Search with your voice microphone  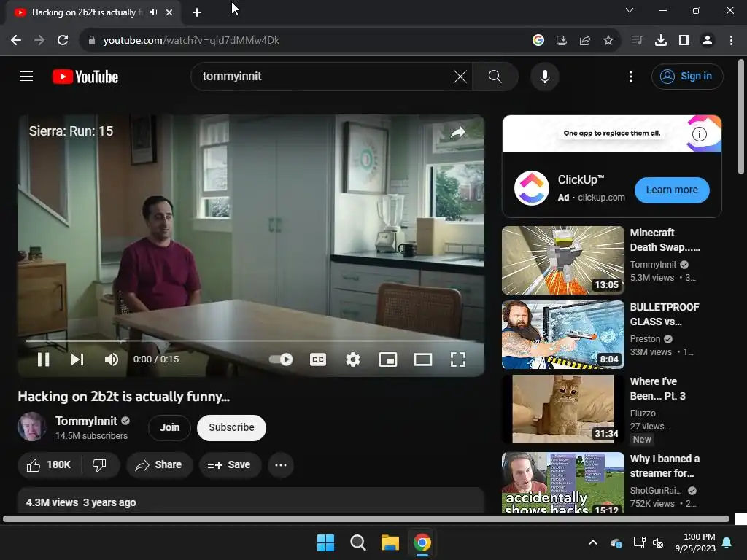(544, 76)
